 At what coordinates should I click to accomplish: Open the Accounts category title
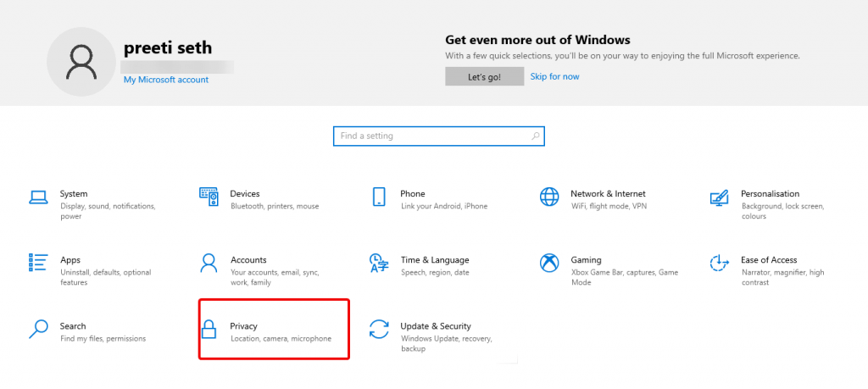tap(248, 260)
